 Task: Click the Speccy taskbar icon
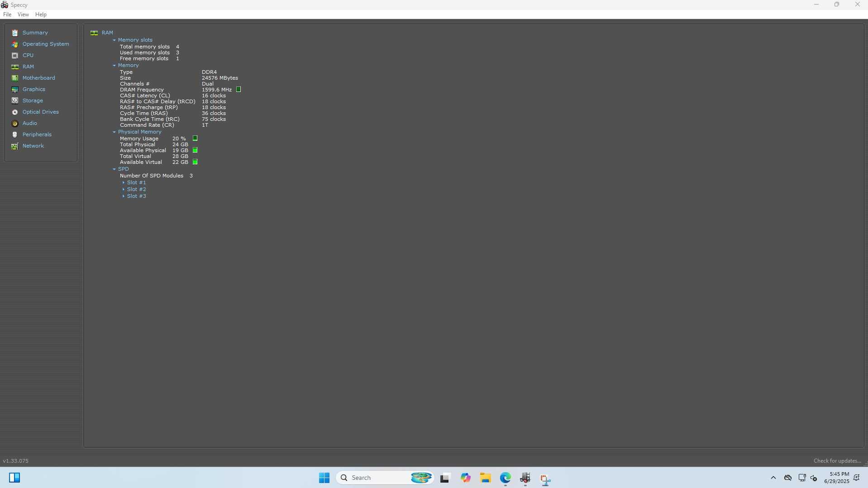(525, 478)
